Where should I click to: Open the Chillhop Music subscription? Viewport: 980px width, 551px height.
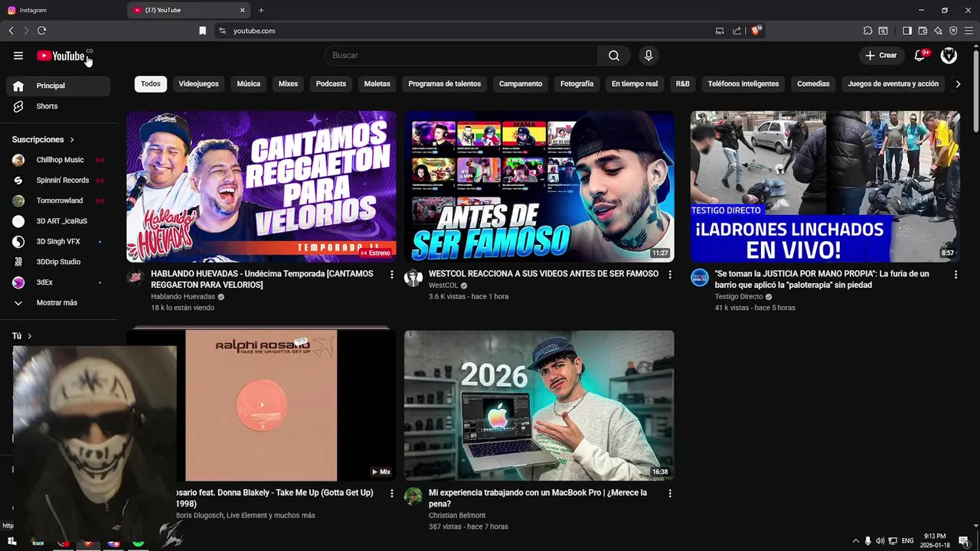pos(58,160)
